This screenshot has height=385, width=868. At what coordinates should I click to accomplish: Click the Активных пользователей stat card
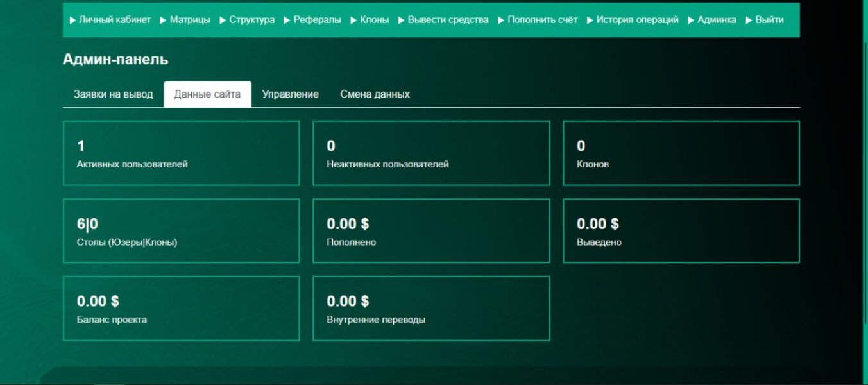click(x=181, y=151)
